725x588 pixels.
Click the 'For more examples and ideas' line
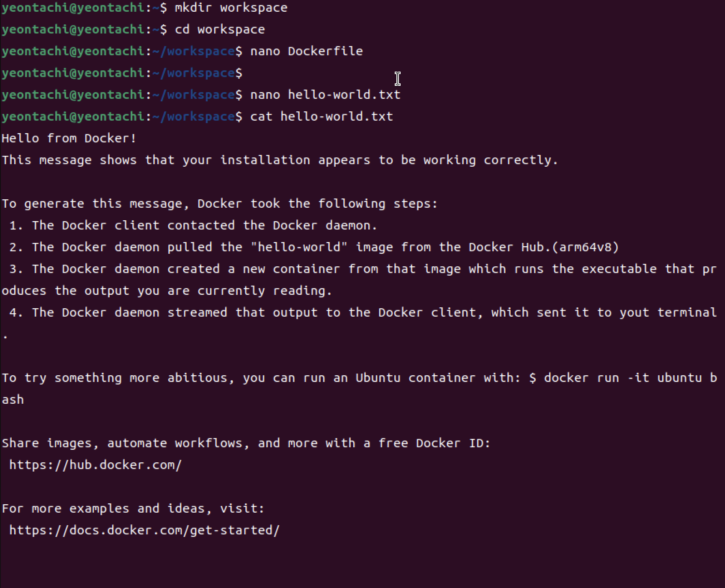click(133, 508)
